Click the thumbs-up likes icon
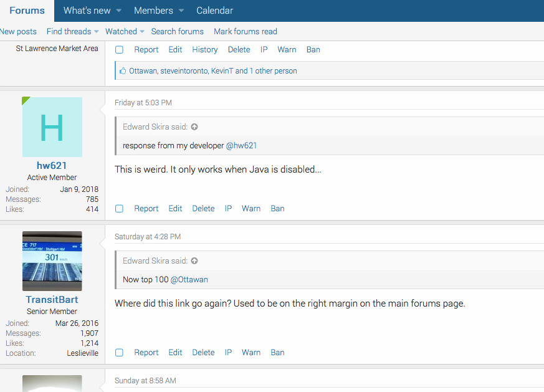Screen dimensions: 544x392 (x=123, y=71)
